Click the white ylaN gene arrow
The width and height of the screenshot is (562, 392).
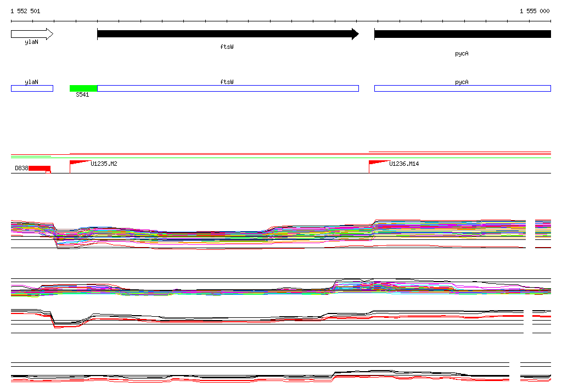[x=32, y=34]
